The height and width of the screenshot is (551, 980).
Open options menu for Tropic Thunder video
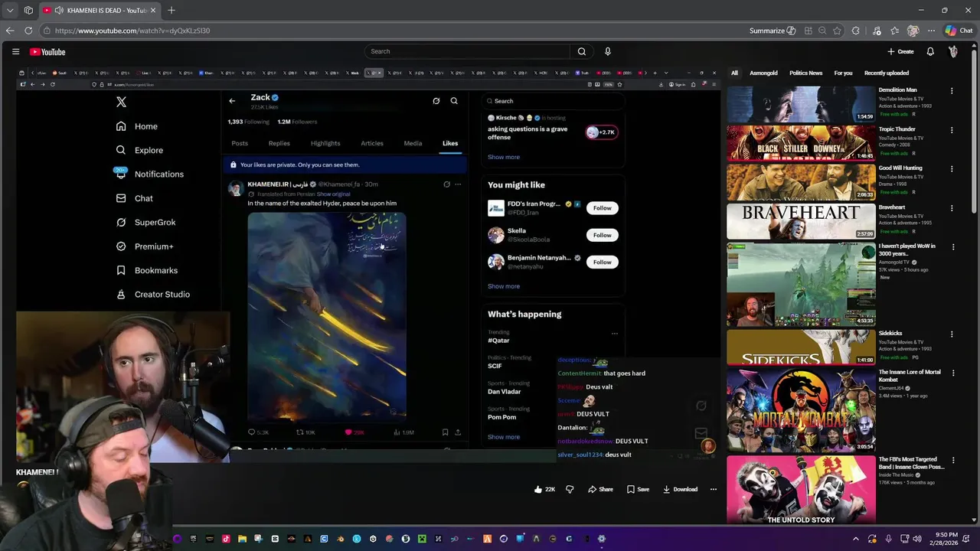(952, 129)
